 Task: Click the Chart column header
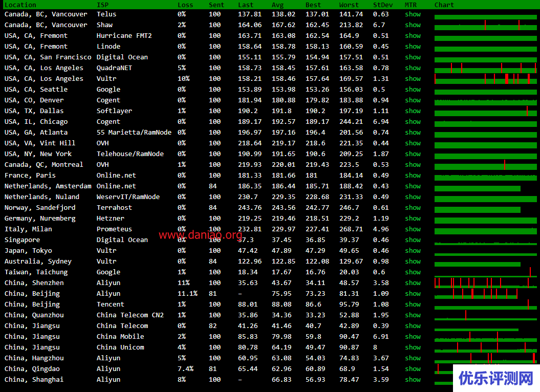pos(444,5)
